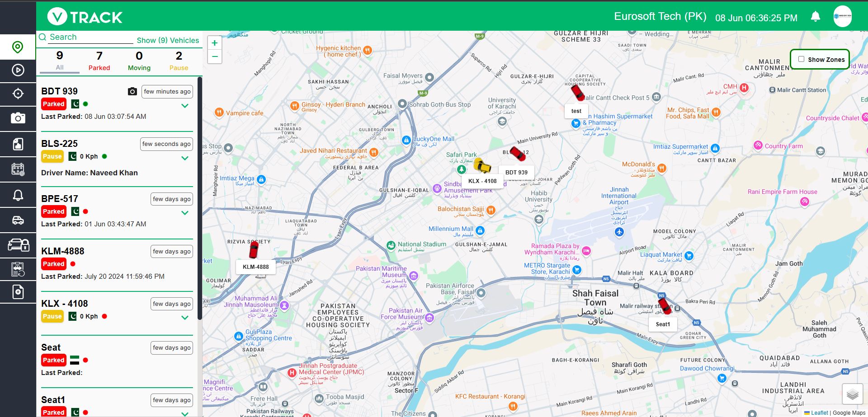
Task: Switch to the Moving vehicles tab
Action: coord(139,61)
